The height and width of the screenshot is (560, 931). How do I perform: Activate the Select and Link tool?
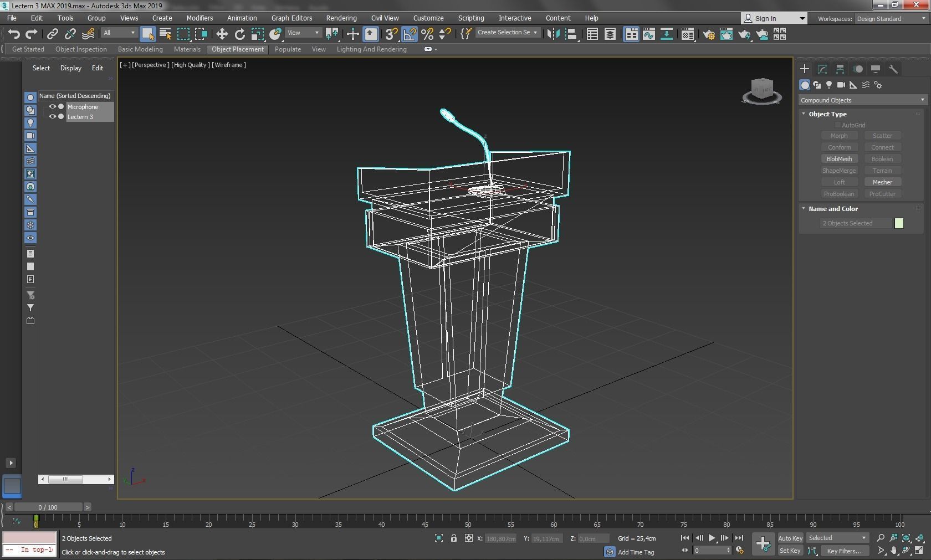(52, 34)
